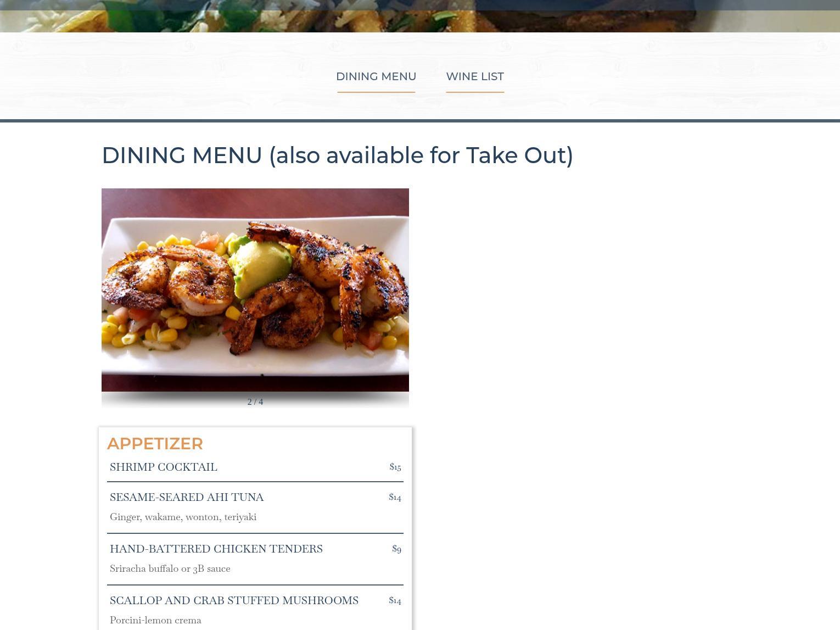Switch to the WINE LIST tab

[x=475, y=76]
